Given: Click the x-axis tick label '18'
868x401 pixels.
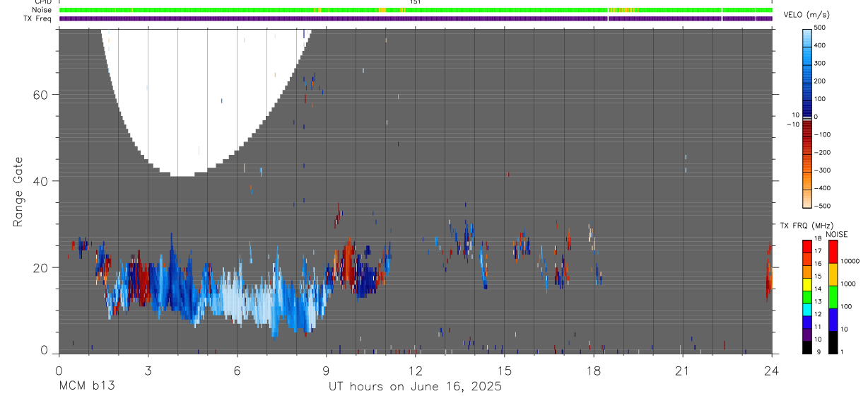Looking at the screenshot, I should point(593,371).
